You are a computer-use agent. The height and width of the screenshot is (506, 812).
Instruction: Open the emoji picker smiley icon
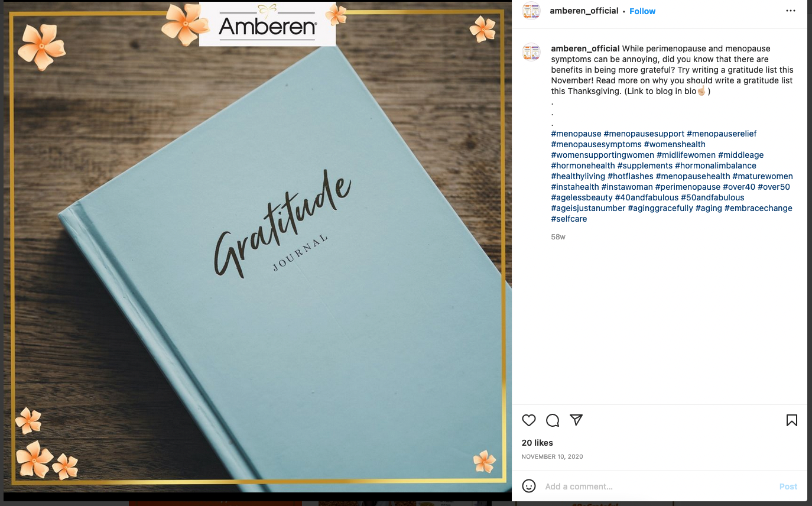(529, 486)
